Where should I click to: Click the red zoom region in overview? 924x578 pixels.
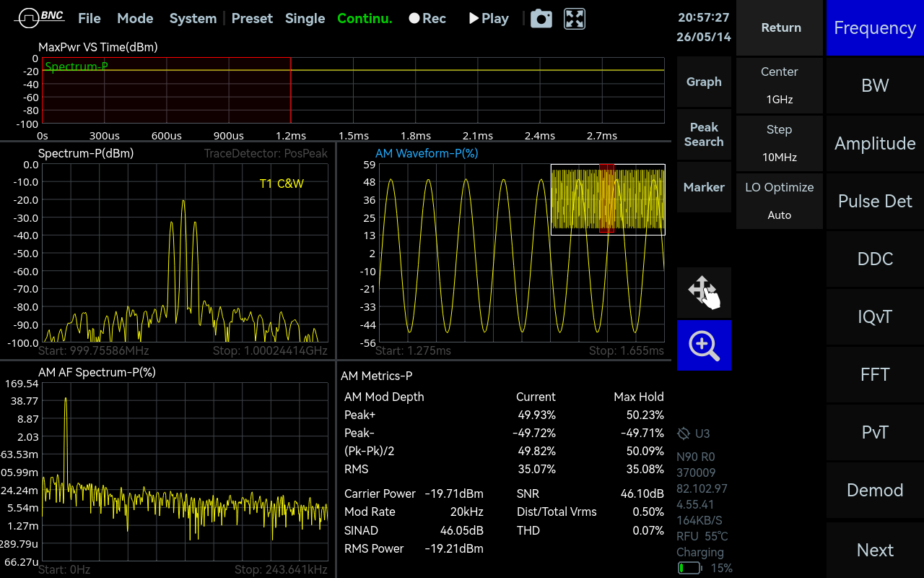(x=606, y=199)
